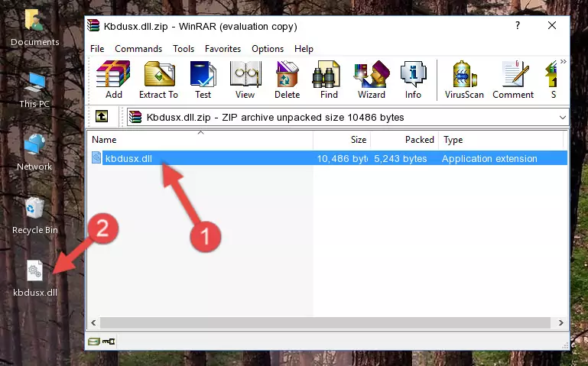Click the archive path address field
The image size is (588, 366).
coord(348,117)
